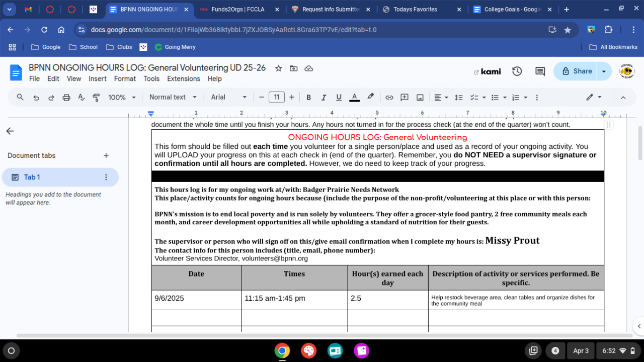Open line and paragraph spacing options

pos(458,98)
